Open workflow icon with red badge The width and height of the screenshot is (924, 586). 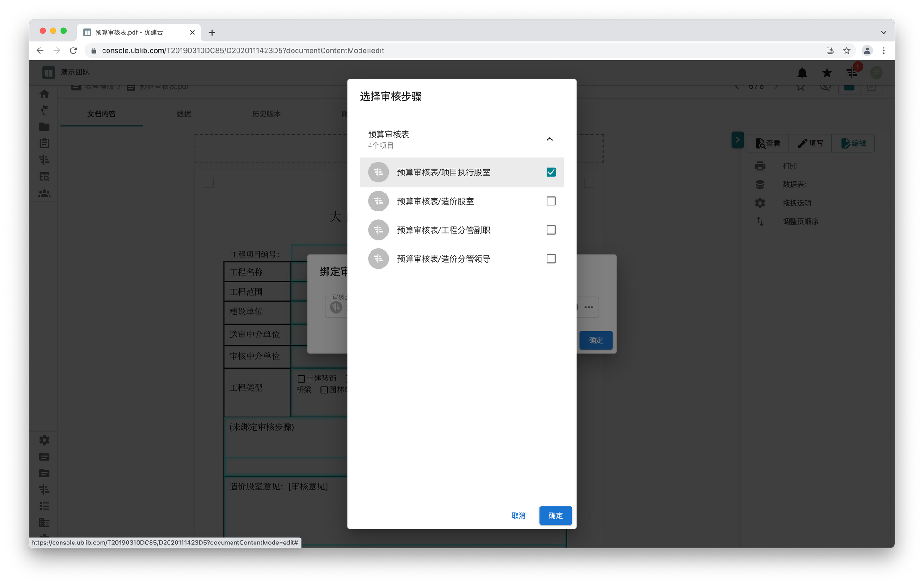click(852, 72)
